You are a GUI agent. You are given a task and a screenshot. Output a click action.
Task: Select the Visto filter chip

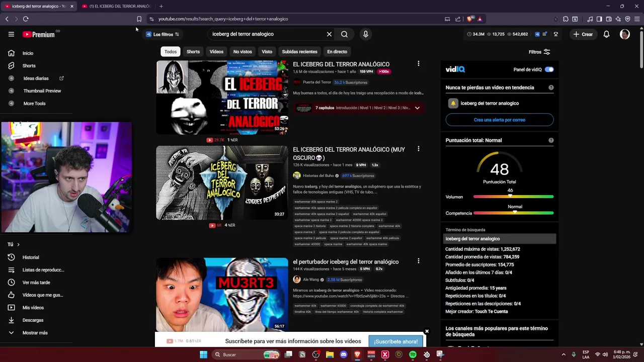click(x=267, y=52)
